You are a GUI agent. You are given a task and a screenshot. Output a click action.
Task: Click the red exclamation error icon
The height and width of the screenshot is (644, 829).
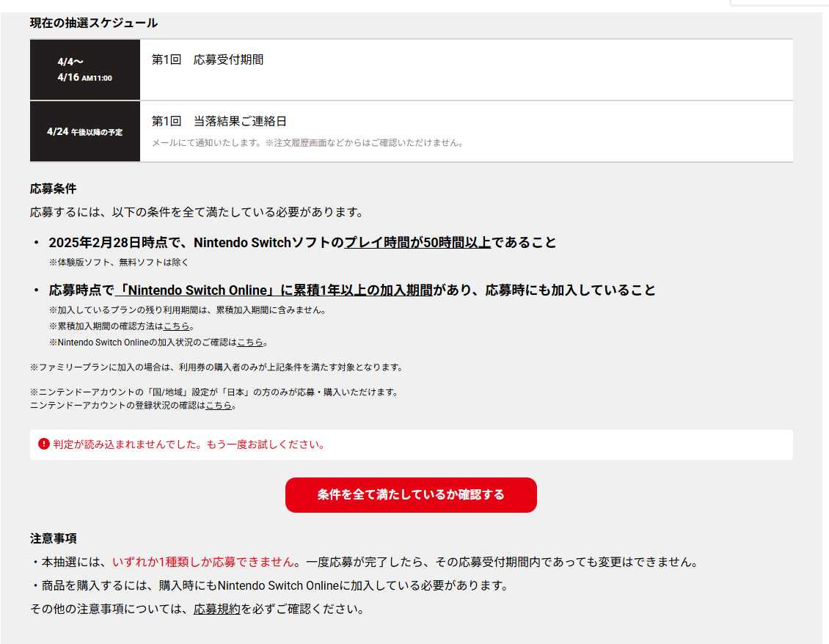[44, 444]
